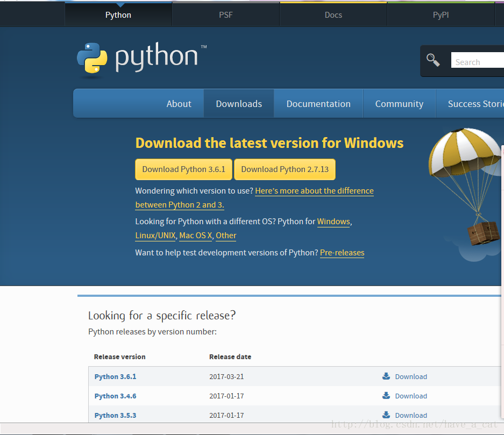
Task: Open the PSF top tab
Action: click(x=225, y=15)
